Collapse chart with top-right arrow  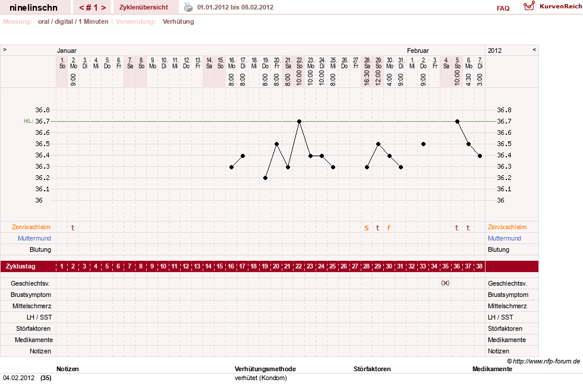click(x=534, y=49)
